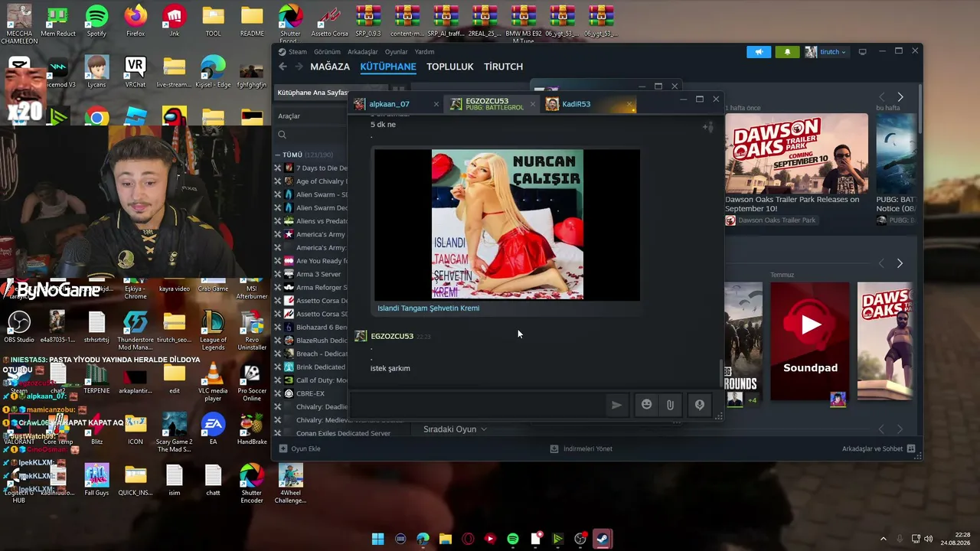Advance the Temmuz shelf with right arrow
The height and width of the screenshot is (551, 980).
[x=900, y=263]
